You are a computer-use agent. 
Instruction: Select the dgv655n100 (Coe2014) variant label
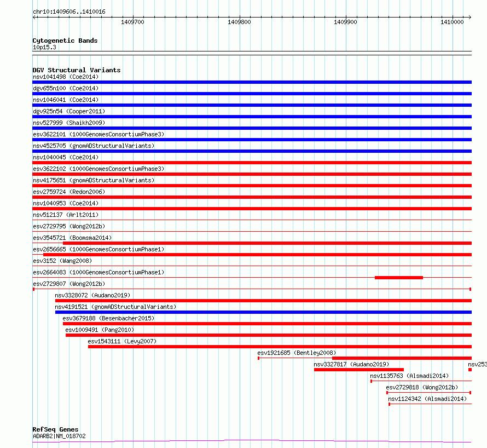pyautogui.click(x=66, y=88)
